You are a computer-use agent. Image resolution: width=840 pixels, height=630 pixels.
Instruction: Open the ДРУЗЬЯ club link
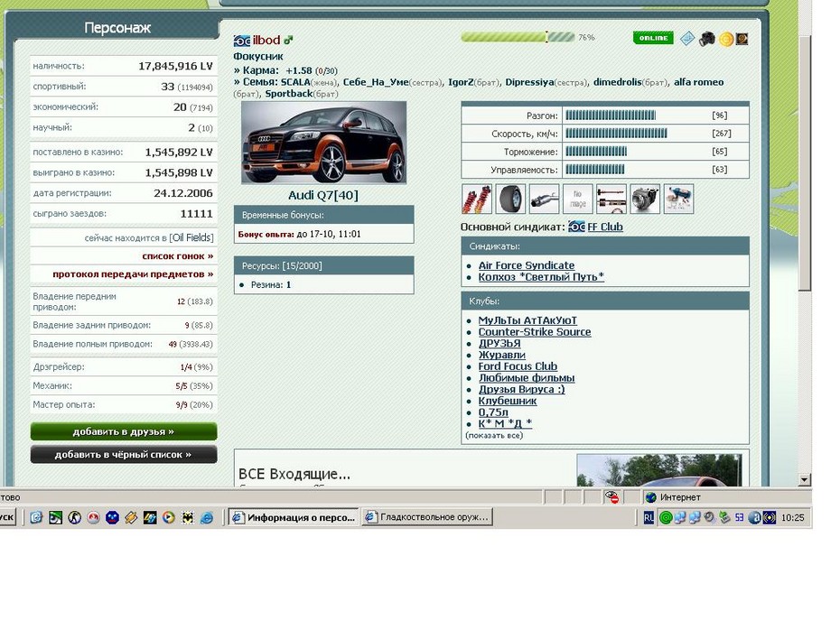(x=499, y=344)
